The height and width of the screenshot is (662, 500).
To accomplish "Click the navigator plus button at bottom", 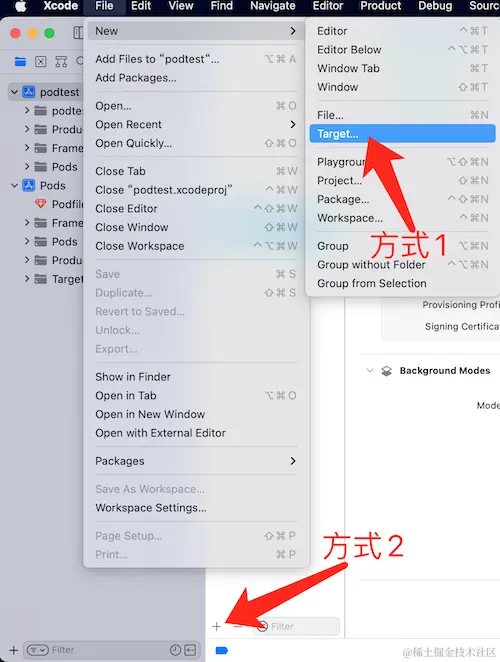I will 14,650.
